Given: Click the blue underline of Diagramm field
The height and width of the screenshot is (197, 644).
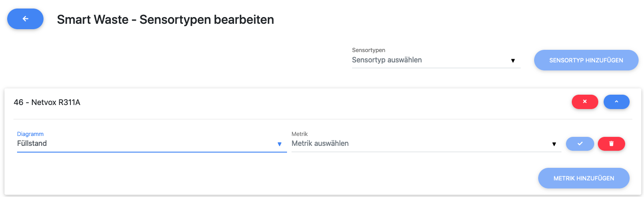Looking at the screenshot, I should tap(152, 152).
